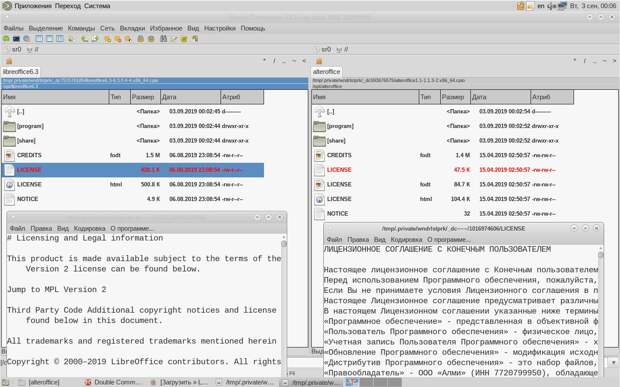Click the orange tray icon in the top panel
The image size is (620, 387).
[x=520, y=6]
